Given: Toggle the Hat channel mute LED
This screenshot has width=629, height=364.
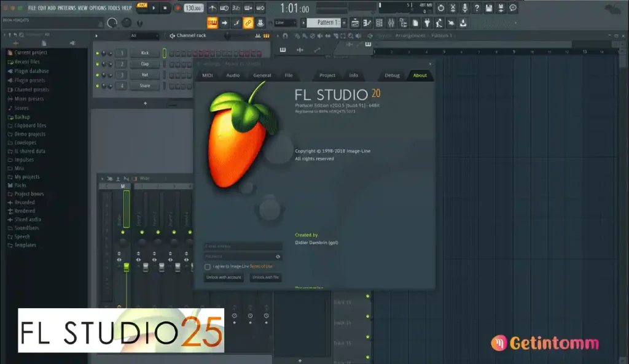Looking at the screenshot, I should coord(97,75).
